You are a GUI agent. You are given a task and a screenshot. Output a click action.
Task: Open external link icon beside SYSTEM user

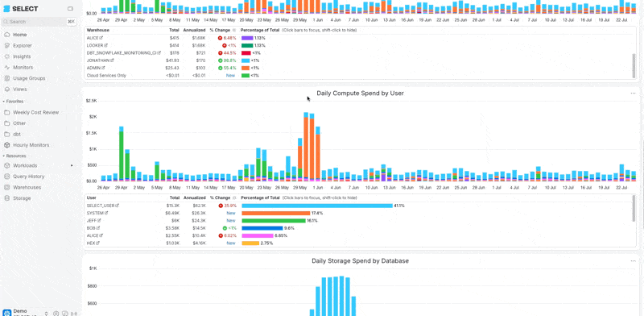pos(106,213)
